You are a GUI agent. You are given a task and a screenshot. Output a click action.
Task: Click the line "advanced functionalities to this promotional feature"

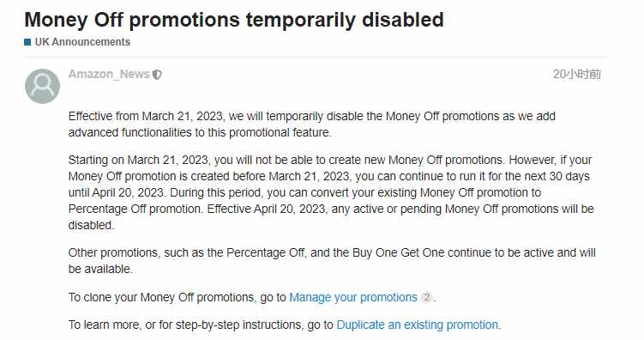point(200,133)
